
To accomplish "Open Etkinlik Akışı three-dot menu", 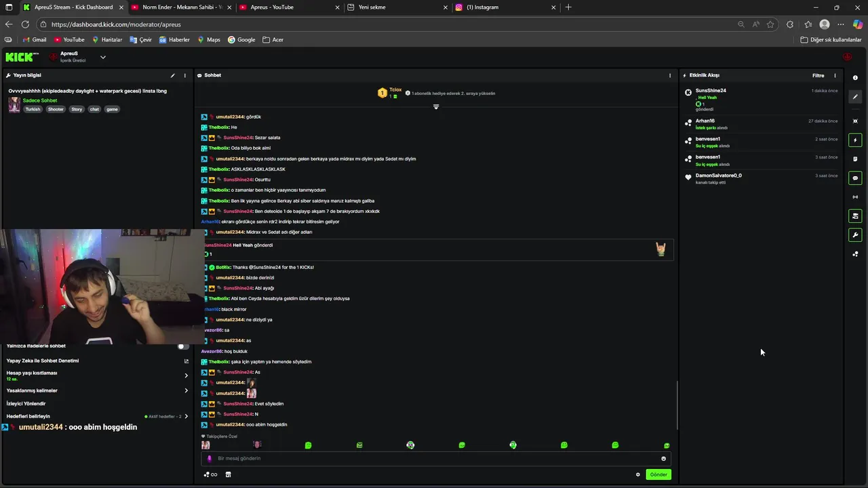I will [835, 75].
